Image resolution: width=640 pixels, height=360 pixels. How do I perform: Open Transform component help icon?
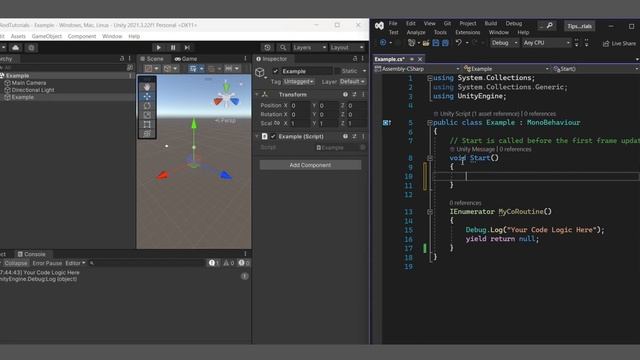pos(345,94)
